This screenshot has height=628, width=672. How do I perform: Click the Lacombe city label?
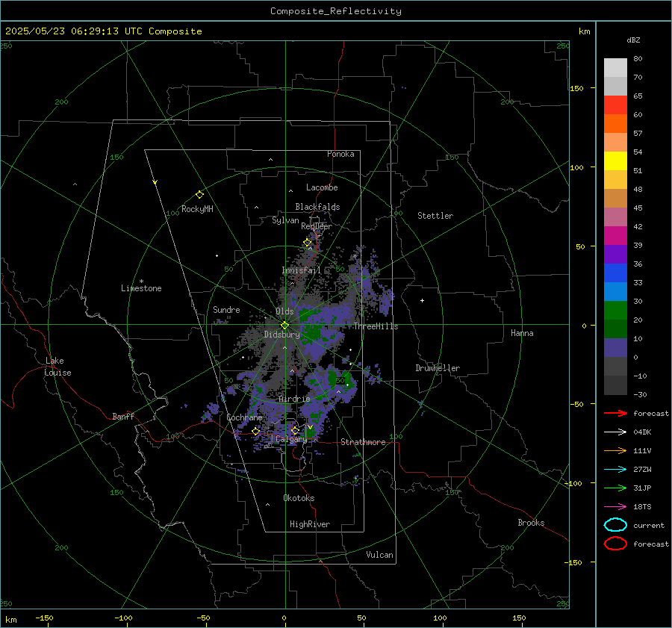coord(322,187)
